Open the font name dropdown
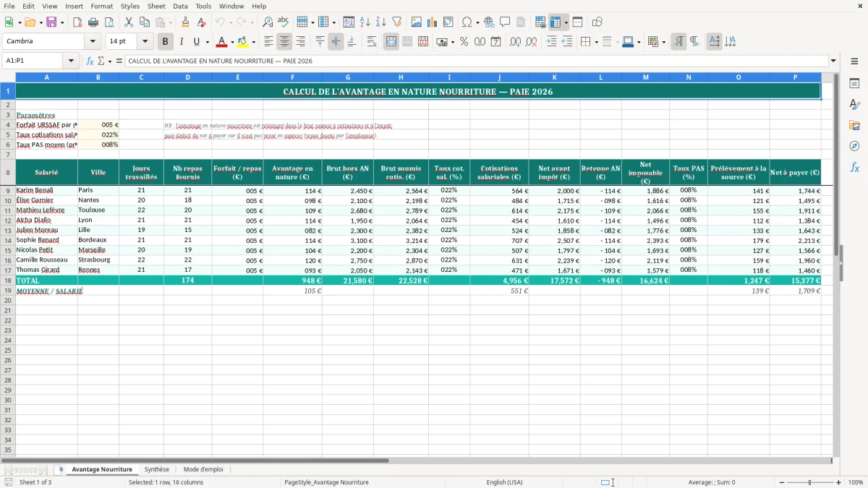This screenshot has width=868, height=488. [93, 42]
